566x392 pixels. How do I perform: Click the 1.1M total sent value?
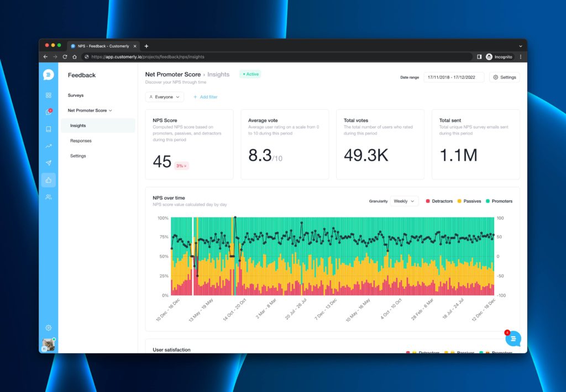point(458,156)
